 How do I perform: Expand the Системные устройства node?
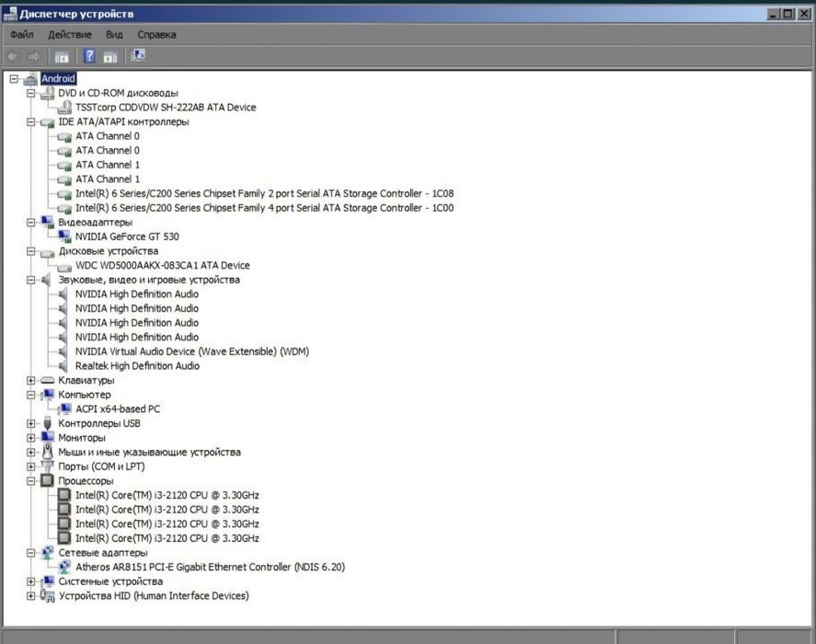click(30, 581)
